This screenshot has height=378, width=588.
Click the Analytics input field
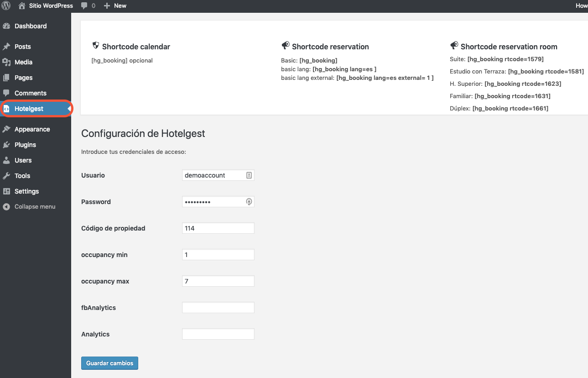tap(218, 334)
